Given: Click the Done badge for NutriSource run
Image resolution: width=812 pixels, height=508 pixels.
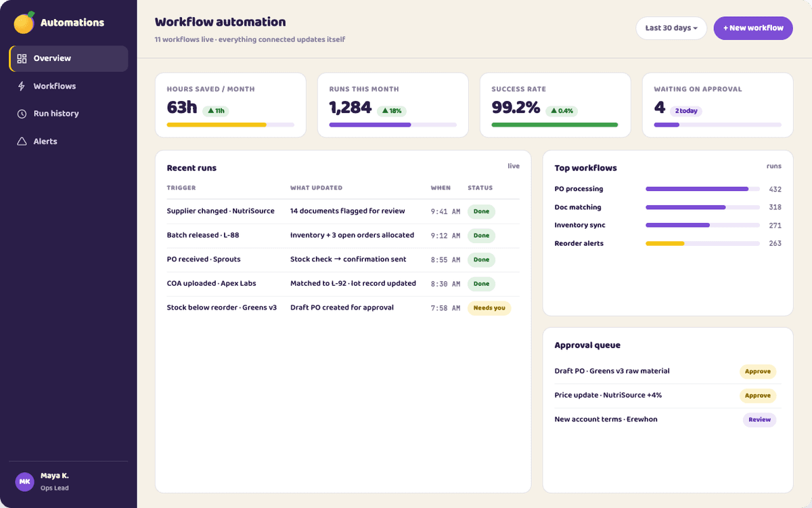Looking at the screenshot, I should (481, 212).
